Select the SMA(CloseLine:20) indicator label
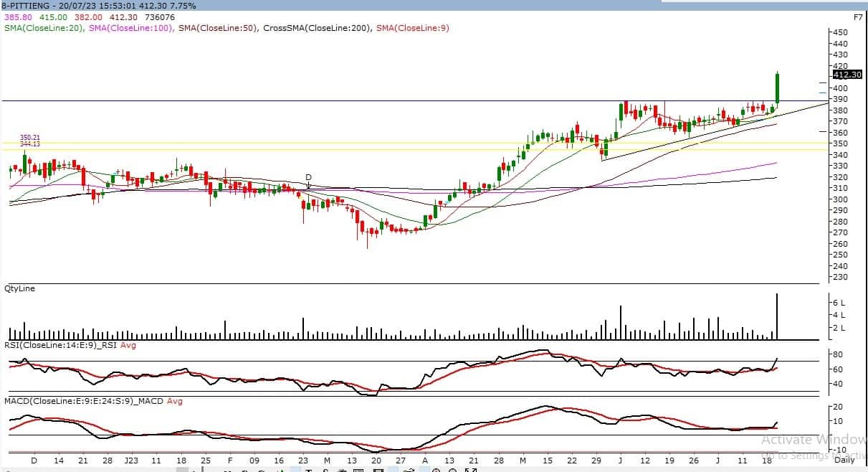The image size is (868, 472). click(x=44, y=28)
